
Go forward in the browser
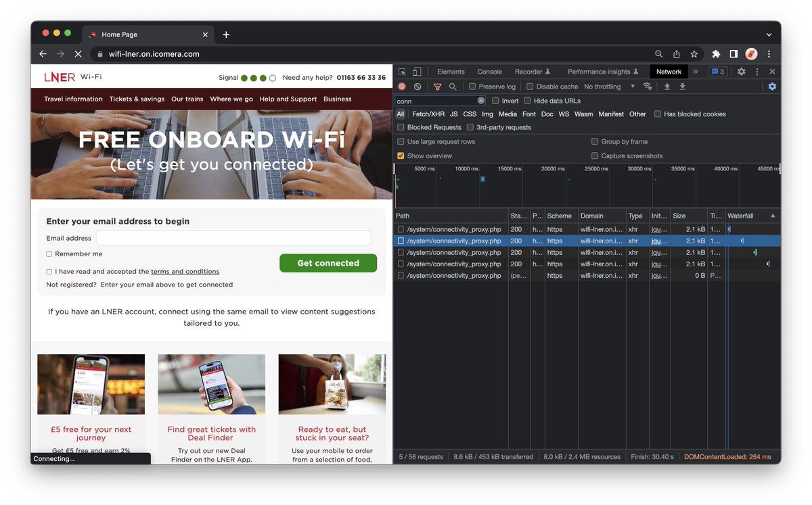(x=61, y=54)
